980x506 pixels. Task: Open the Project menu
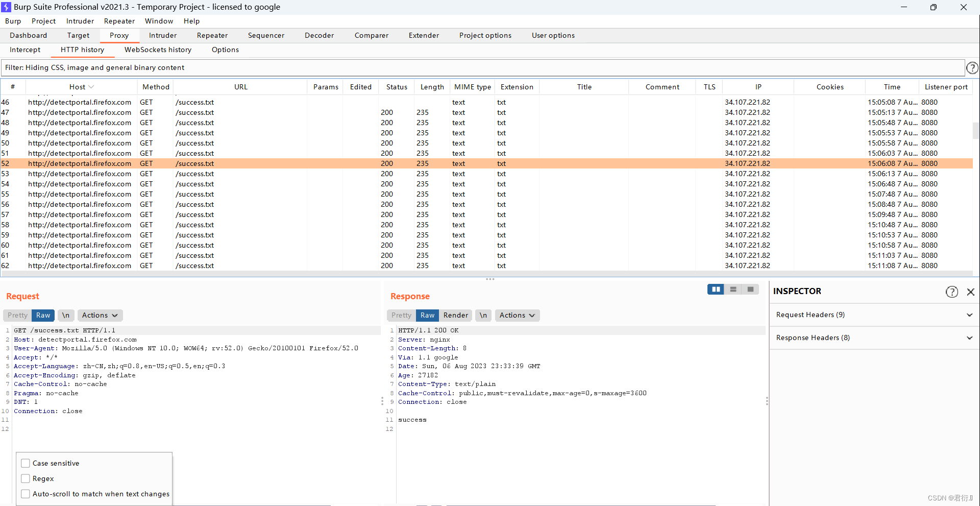43,21
